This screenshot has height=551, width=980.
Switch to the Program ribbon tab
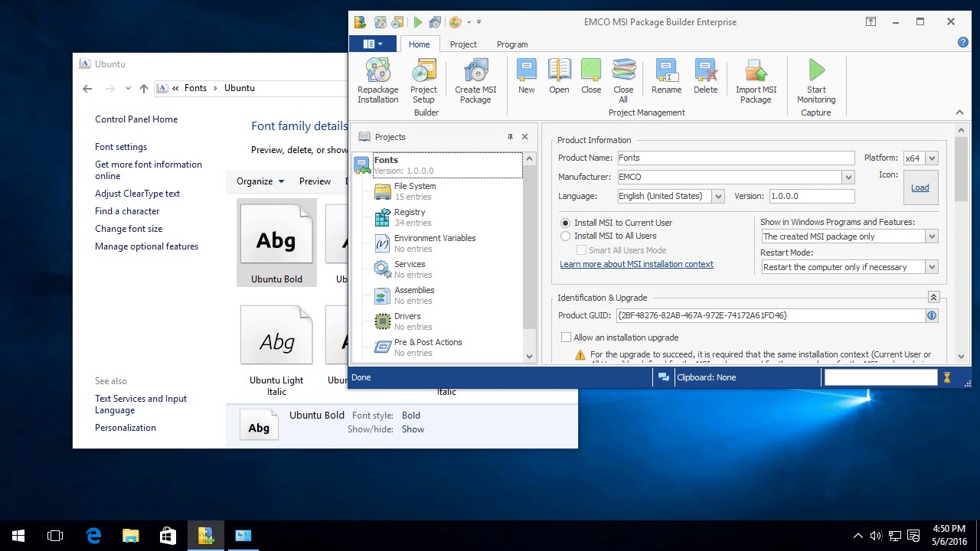coord(512,44)
